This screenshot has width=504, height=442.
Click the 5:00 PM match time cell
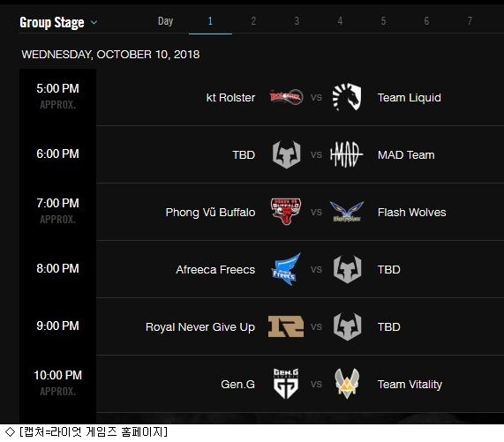coord(58,96)
